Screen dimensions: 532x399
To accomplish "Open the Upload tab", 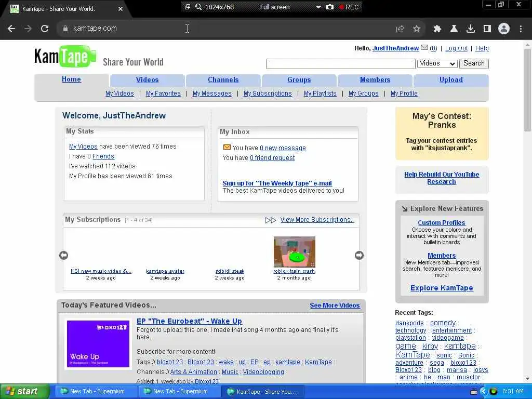I will (451, 80).
